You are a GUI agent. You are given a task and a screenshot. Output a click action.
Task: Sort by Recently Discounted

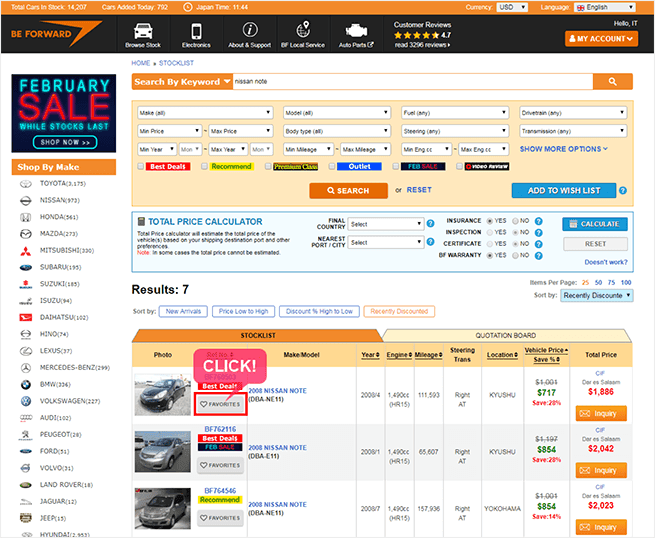[x=399, y=312]
